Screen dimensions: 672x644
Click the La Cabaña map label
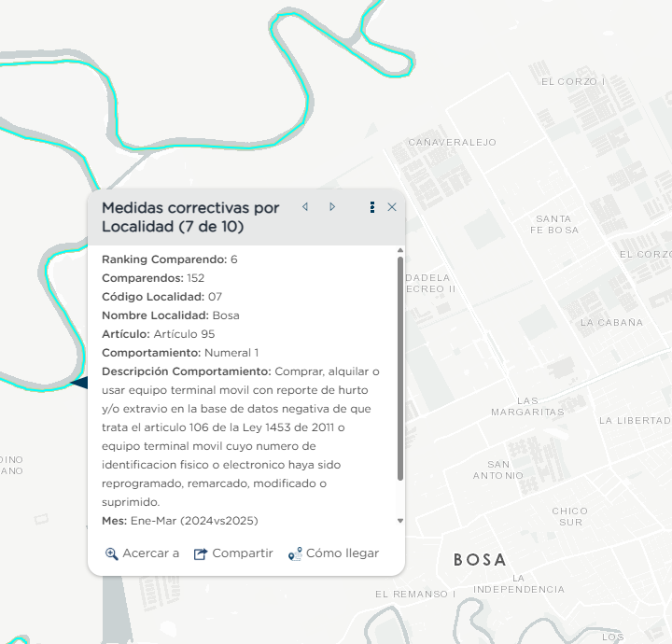[611, 322]
